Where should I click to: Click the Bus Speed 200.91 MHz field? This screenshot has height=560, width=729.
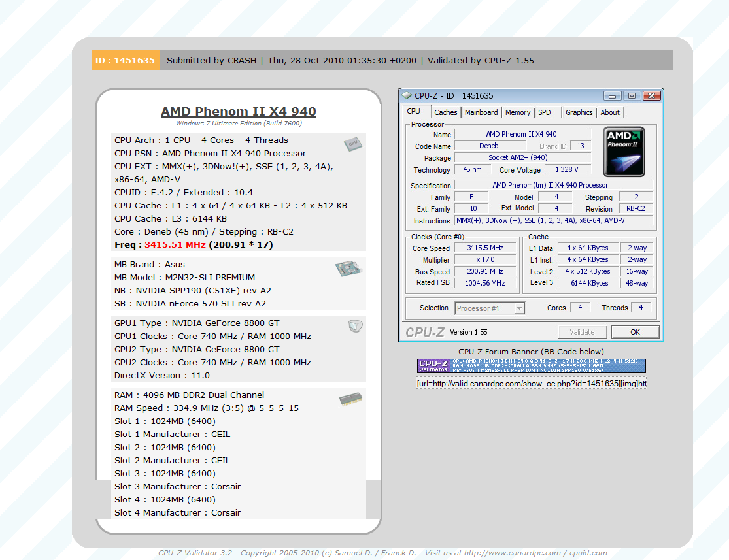tap(485, 271)
